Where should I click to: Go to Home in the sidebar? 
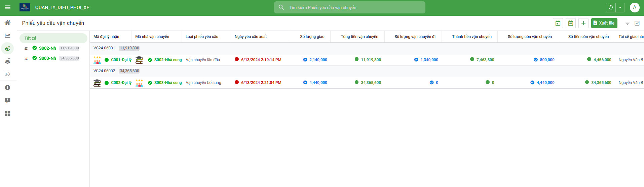(7, 22)
